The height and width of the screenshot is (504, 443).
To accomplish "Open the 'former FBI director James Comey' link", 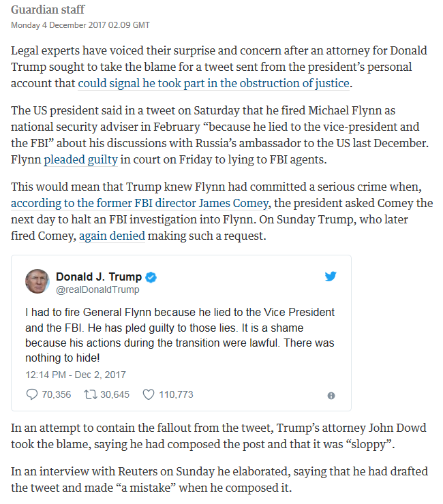I will pyautogui.click(x=140, y=203).
